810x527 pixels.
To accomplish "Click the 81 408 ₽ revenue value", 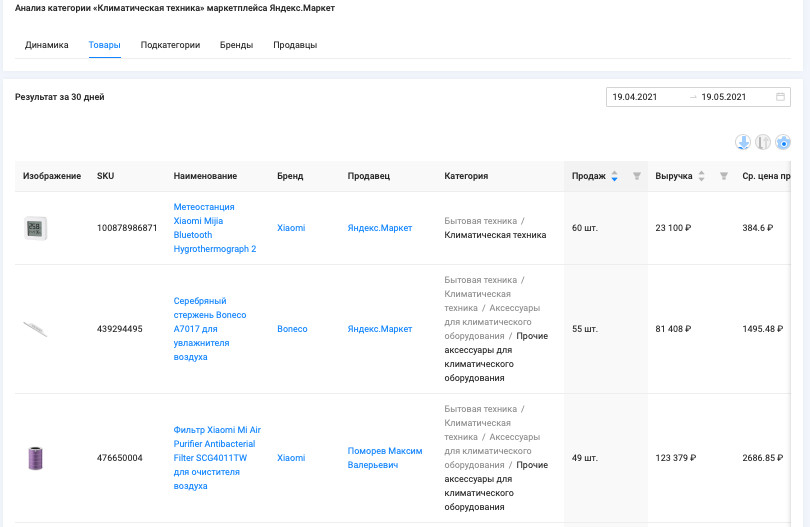I will [673, 329].
